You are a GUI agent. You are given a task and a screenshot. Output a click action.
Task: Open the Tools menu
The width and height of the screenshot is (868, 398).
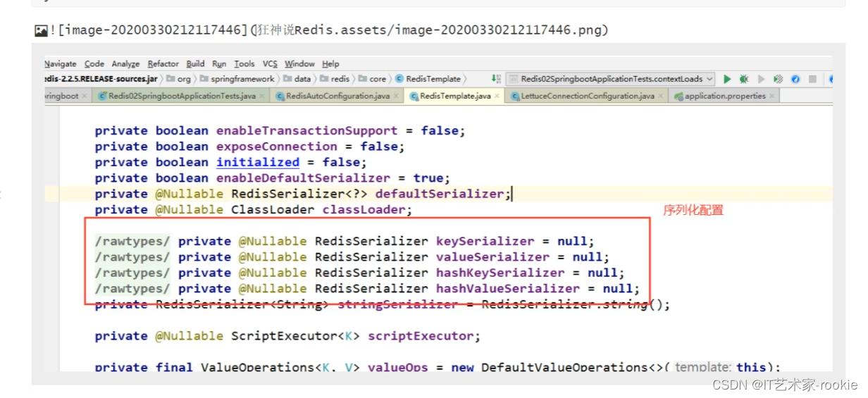click(x=244, y=63)
